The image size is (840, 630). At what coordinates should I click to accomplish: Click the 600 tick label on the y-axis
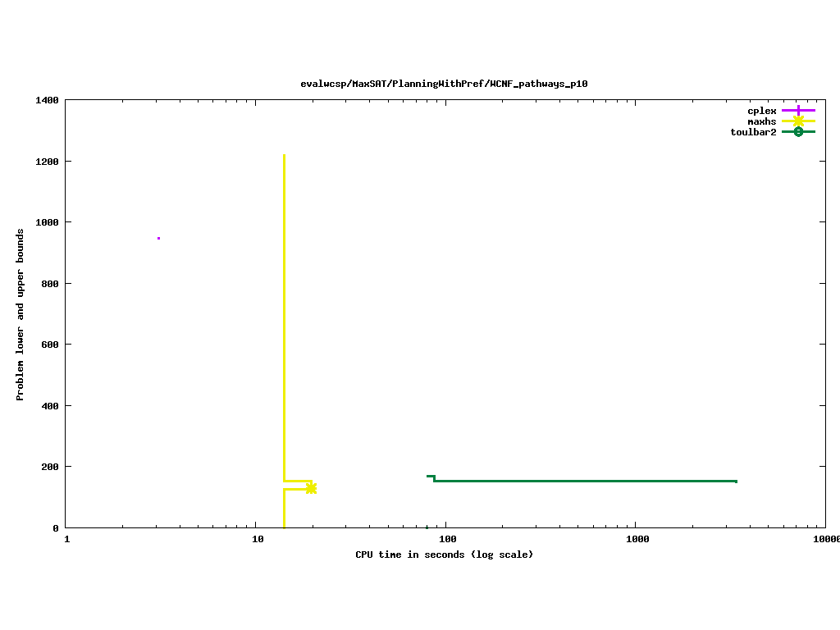[x=50, y=345]
